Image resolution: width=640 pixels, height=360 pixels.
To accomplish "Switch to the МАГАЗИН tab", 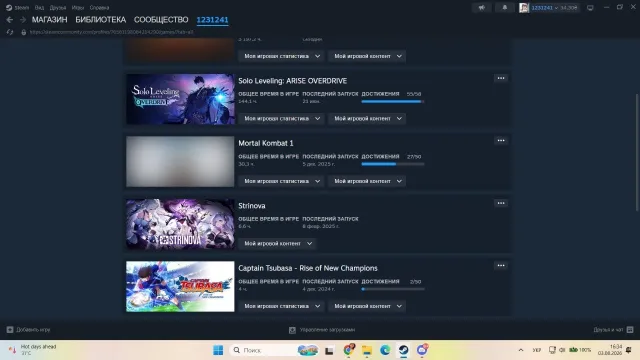I will [x=49, y=20].
